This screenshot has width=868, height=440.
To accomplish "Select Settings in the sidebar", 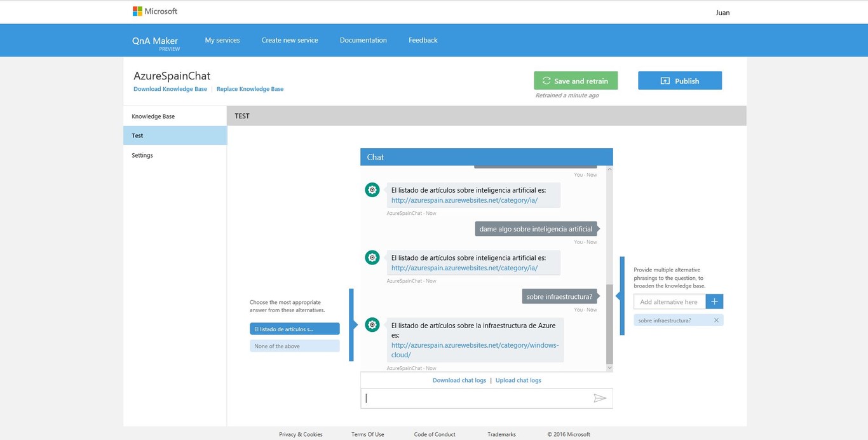I will (142, 155).
